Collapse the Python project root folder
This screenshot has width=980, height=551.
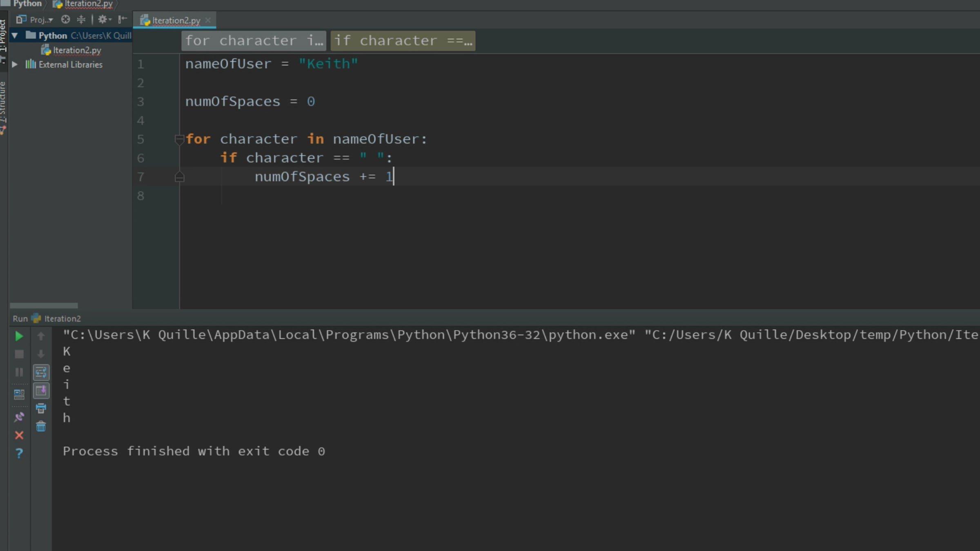[x=15, y=36]
